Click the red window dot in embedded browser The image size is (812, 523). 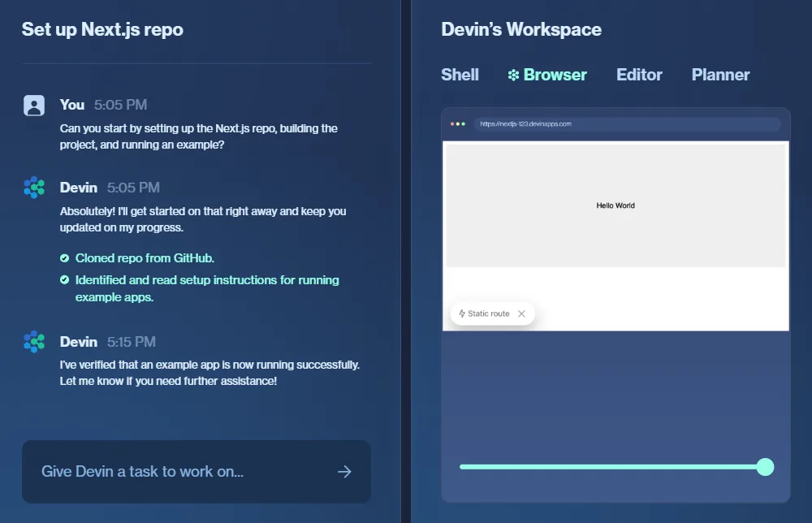[452, 123]
